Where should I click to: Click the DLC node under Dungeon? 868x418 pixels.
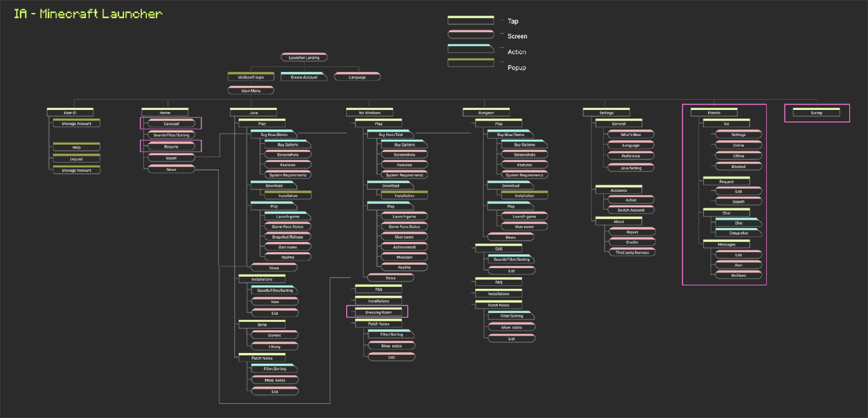click(x=499, y=249)
